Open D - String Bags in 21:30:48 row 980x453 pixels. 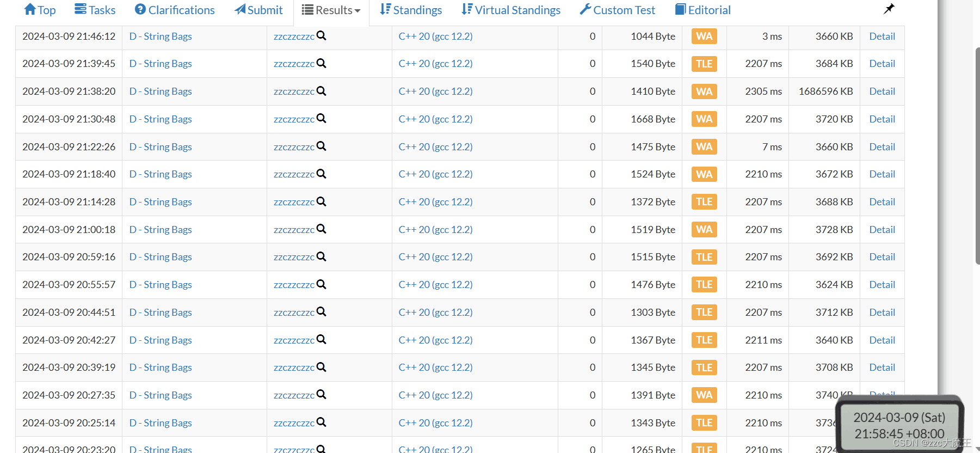pyautogui.click(x=161, y=119)
